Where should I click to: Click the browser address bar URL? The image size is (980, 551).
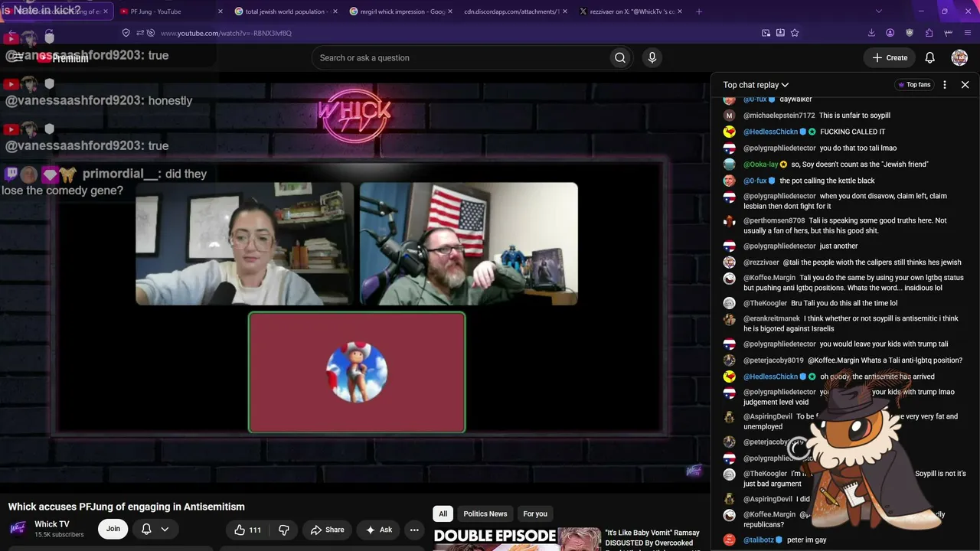coord(226,33)
